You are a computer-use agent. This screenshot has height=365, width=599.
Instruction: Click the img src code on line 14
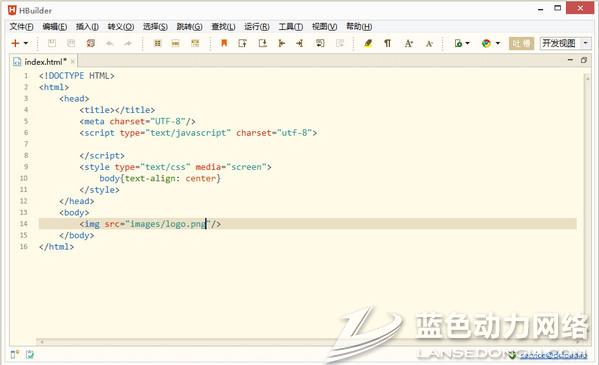pyautogui.click(x=150, y=224)
